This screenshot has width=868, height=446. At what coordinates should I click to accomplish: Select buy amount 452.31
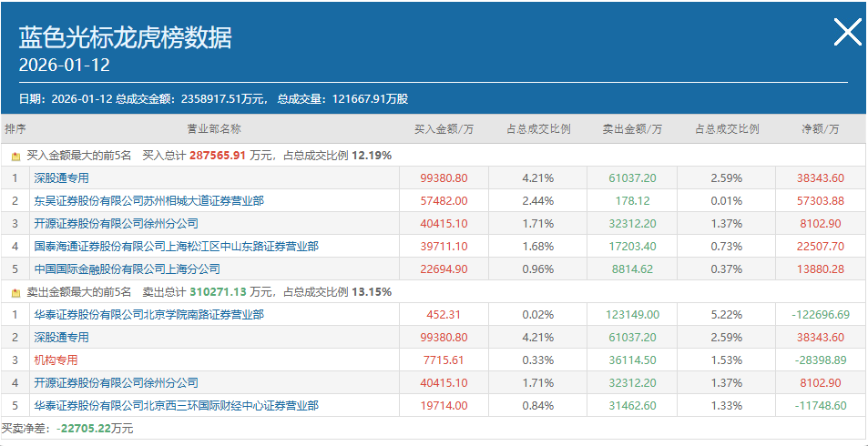click(x=444, y=314)
